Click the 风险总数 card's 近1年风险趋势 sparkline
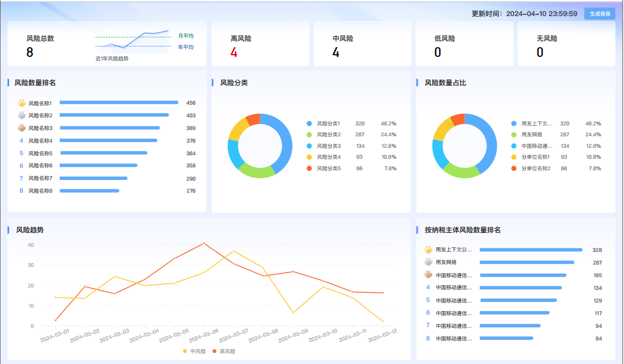The height and width of the screenshot is (364, 624). (x=132, y=42)
